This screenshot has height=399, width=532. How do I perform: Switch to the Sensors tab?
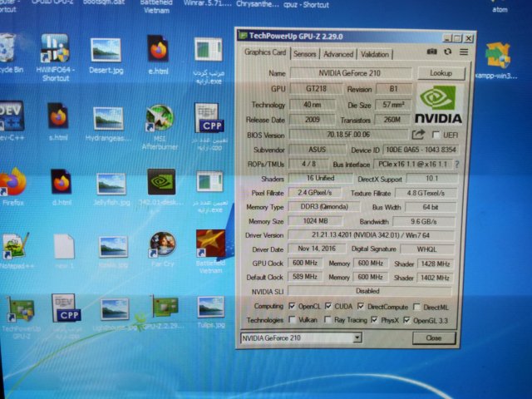(304, 54)
